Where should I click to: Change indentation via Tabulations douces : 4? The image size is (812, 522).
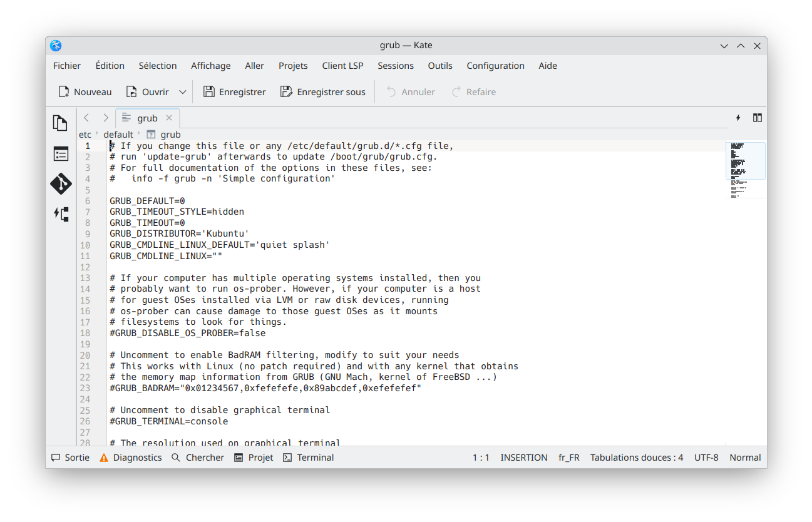pos(637,458)
